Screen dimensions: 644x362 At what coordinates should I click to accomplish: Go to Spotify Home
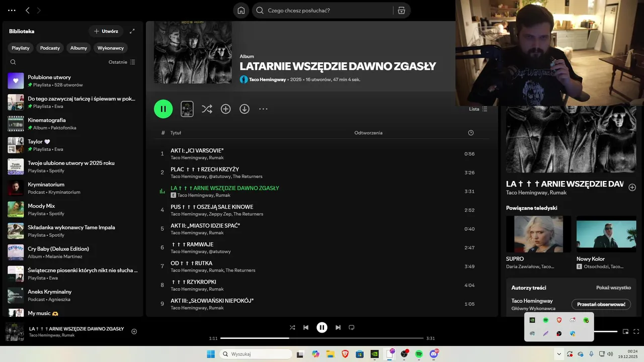(x=241, y=11)
